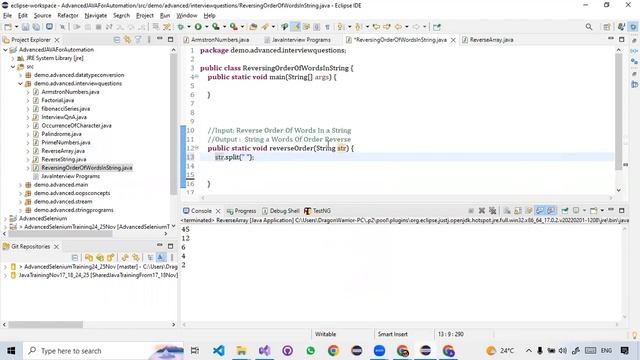Click Open Console icon in Console toolbar

594,211
